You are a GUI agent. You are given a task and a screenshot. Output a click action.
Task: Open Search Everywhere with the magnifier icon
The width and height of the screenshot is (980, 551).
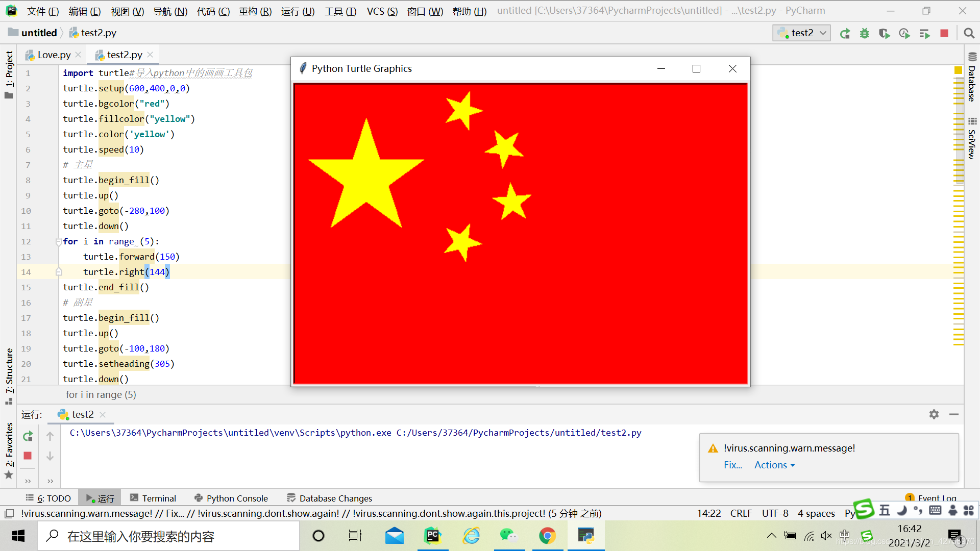coord(969,33)
